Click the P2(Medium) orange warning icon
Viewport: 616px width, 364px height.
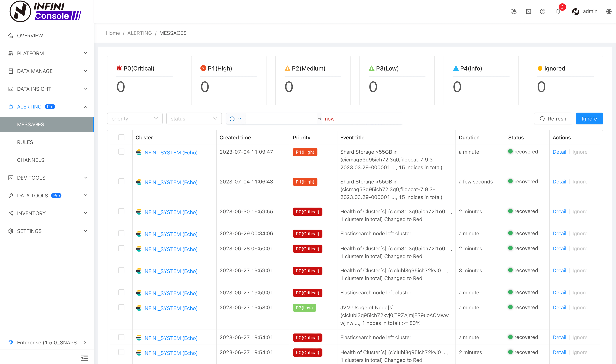tap(287, 68)
